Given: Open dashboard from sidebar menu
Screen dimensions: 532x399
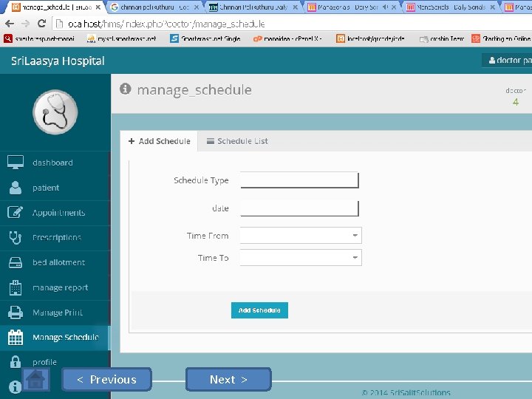Looking at the screenshot, I should (x=55, y=163).
